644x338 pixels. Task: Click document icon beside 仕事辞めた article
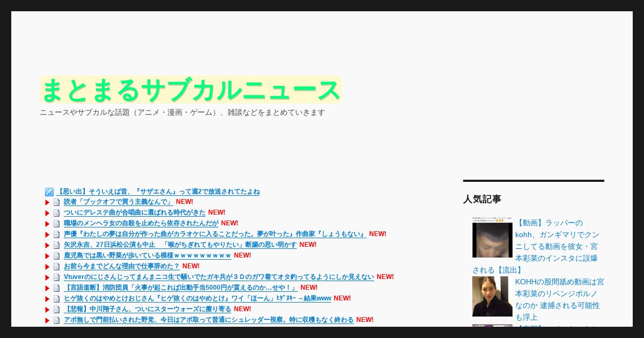[x=56, y=267]
